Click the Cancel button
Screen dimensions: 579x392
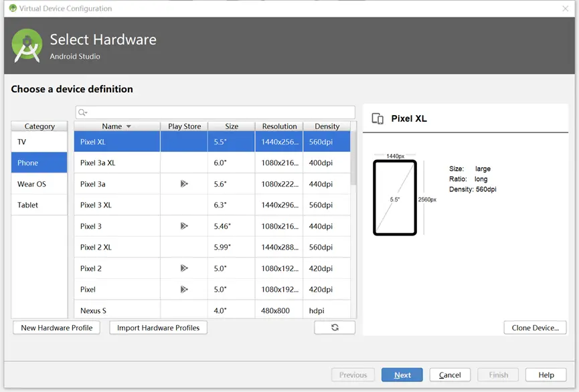450,375
